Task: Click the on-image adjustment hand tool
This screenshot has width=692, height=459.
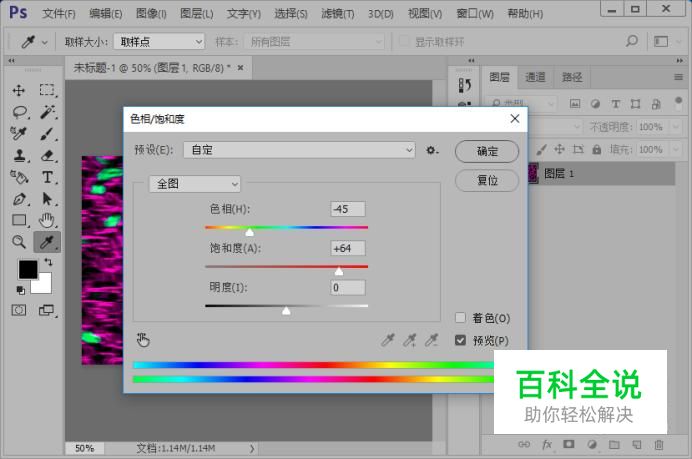Action: (143, 340)
